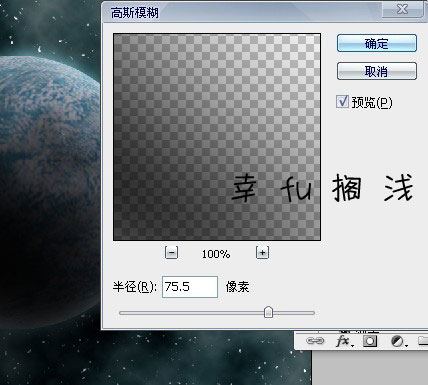The height and width of the screenshot is (385, 428).
Task: Confirm blur with the 确定 button
Action: [377, 43]
